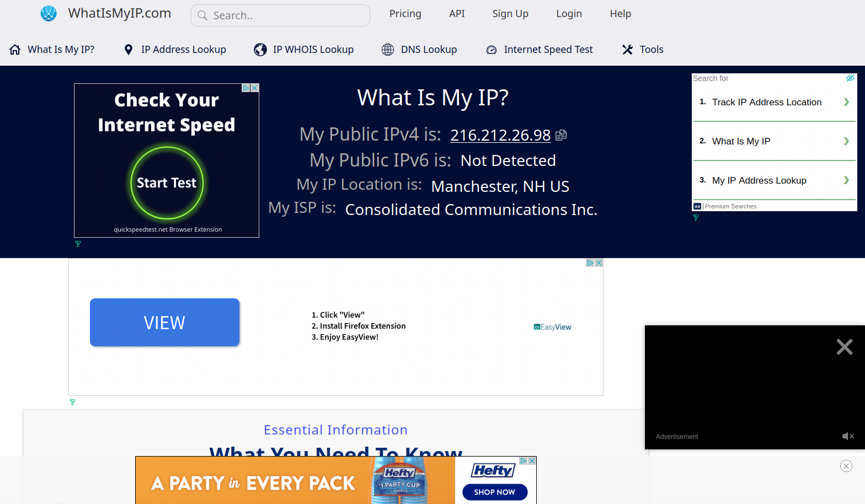Open IP WHOIS Lookup nav link
Image resolution: width=865 pixels, height=504 pixels.
coord(313,50)
